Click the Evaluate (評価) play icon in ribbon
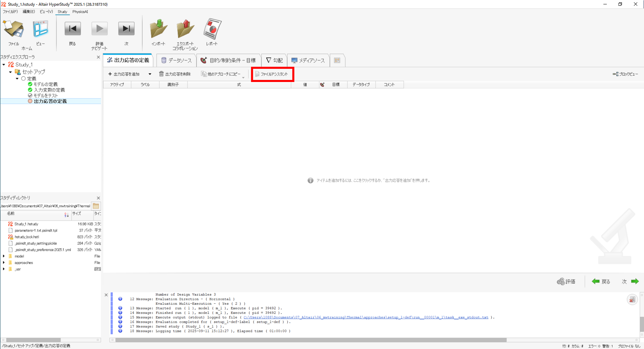This screenshot has width=644, height=349. point(100,29)
